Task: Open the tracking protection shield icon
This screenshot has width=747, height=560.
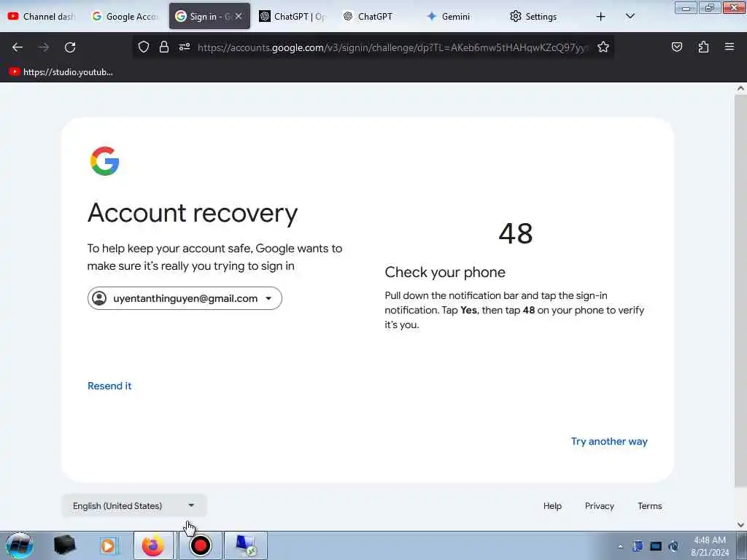Action: tap(144, 47)
